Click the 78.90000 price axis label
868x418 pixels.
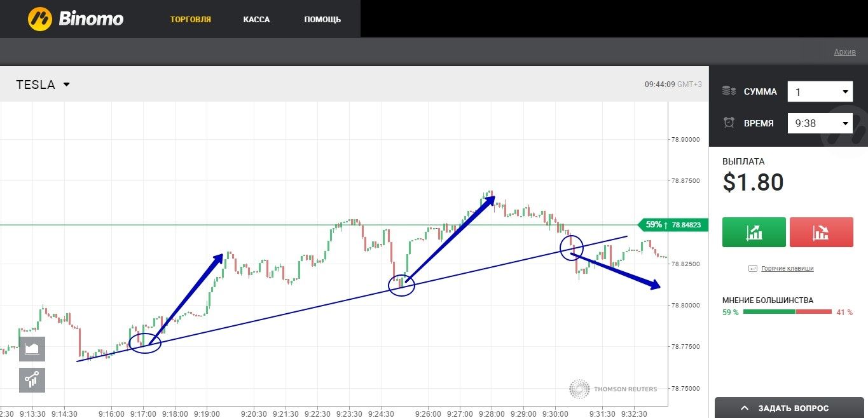[685, 139]
